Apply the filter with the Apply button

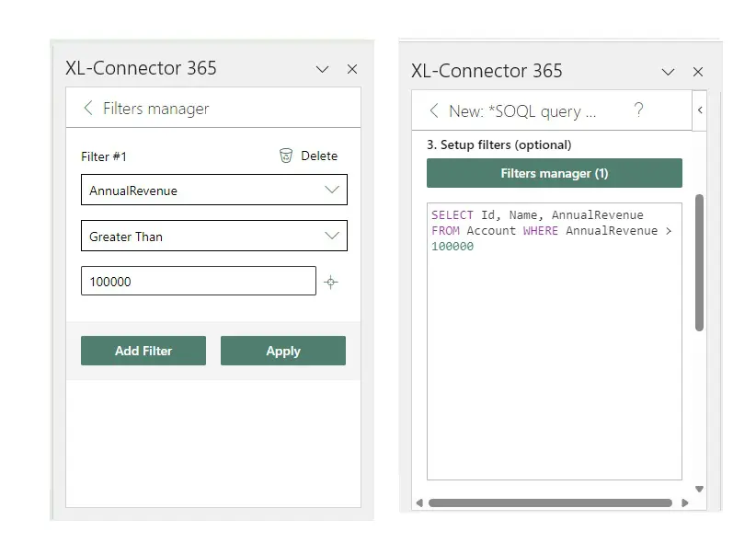point(283,351)
